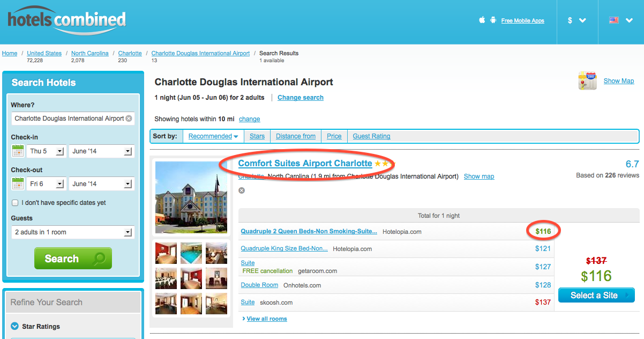The width and height of the screenshot is (644, 339).
Task: Open Quadruple 2 Queen Beds room offer
Action: 309,232
